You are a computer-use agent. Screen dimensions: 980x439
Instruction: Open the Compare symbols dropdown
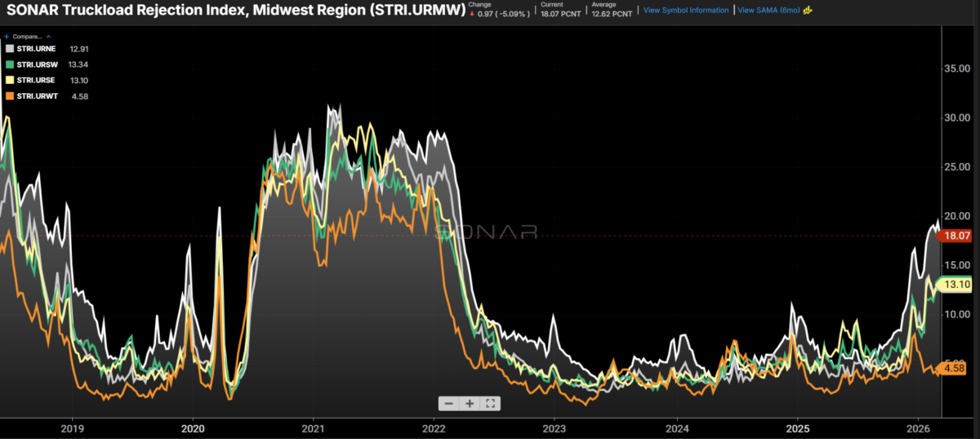click(x=26, y=37)
